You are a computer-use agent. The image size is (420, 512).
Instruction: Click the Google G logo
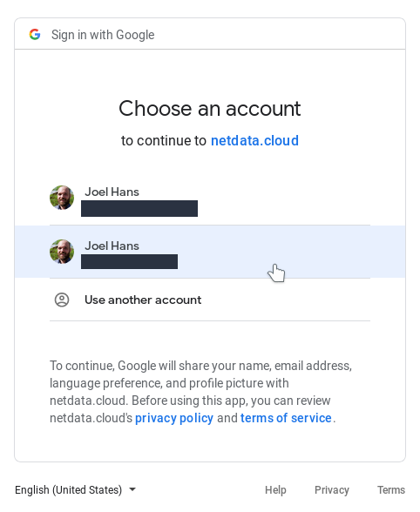(x=35, y=34)
